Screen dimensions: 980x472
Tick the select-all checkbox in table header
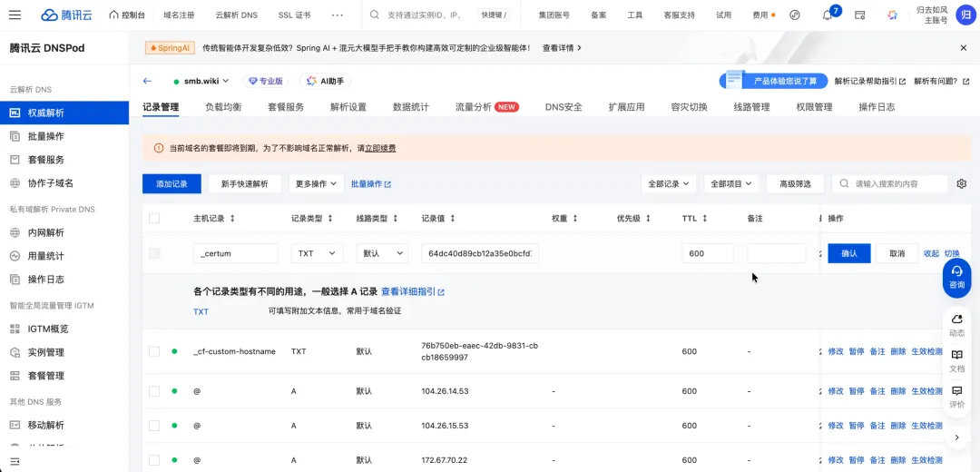tap(154, 219)
